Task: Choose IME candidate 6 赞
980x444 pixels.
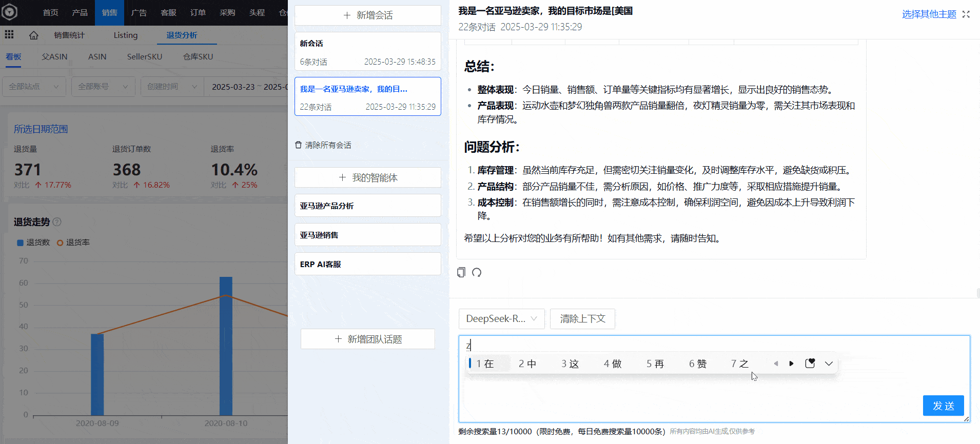Action: point(698,364)
